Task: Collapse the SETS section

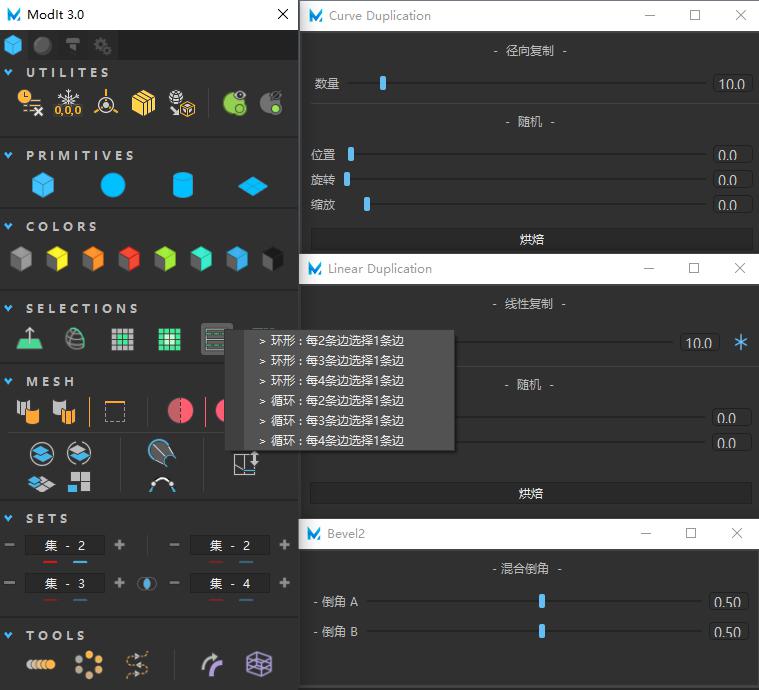Action: coord(9,519)
